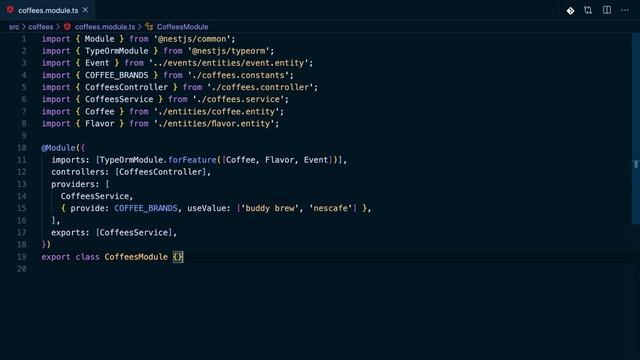Click the '@nestjs/typeorm' import string
Image resolution: width=640 pixels, height=360 pixels.
tap(229, 51)
